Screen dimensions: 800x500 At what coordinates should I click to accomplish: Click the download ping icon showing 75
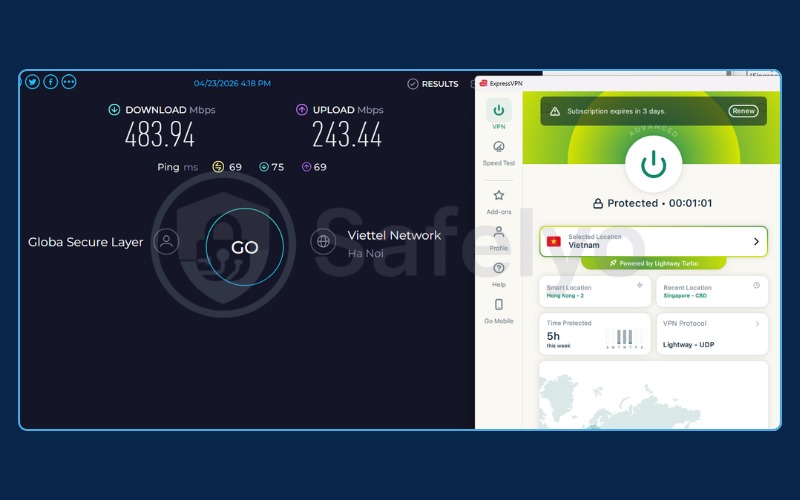click(x=264, y=167)
